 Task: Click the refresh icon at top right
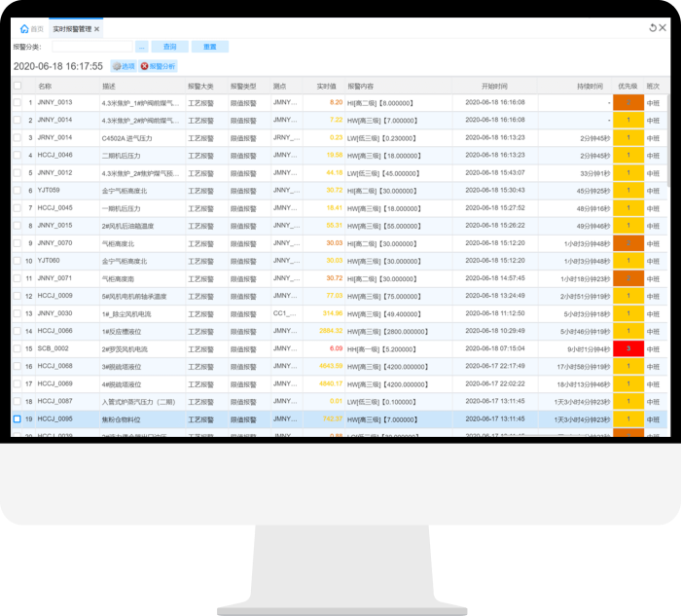coord(653,28)
